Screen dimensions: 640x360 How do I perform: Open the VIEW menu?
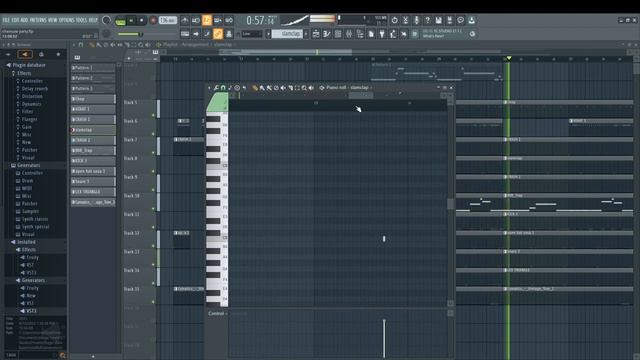tap(53, 20)
